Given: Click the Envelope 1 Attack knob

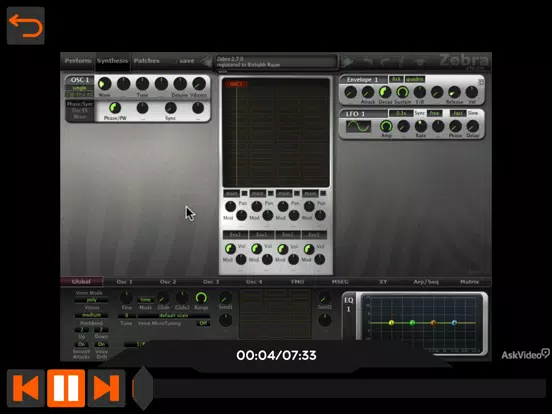Looking at the screenshot, I should point(368,92).
